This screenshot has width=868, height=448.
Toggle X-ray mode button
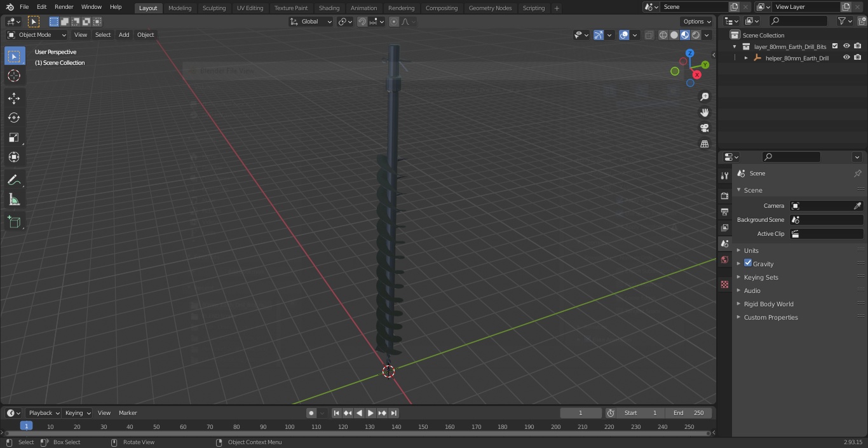[x=649, y=35]
